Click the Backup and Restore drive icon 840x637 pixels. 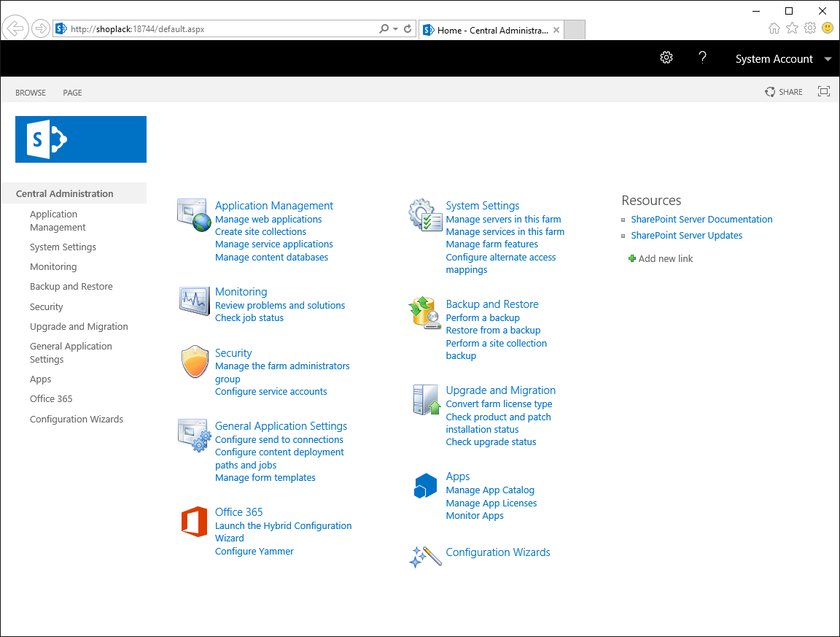[x=425, y=312]
